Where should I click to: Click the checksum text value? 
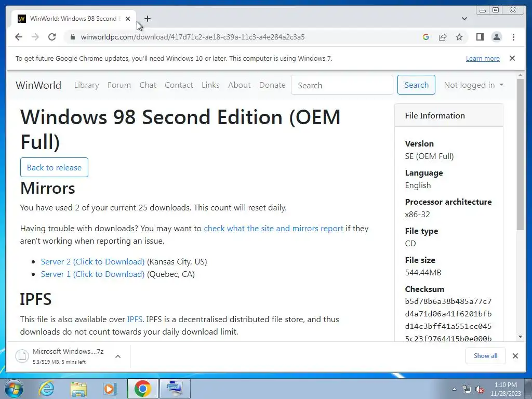(448, 320)
